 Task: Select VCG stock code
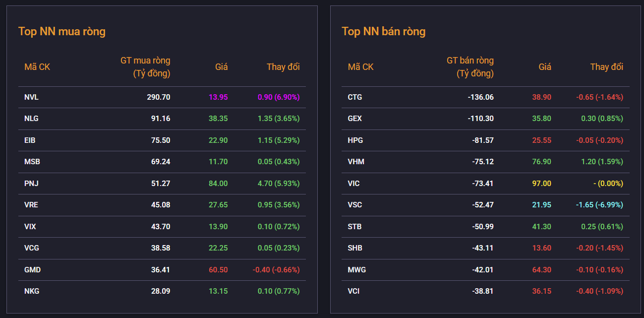(x=31, y=248)
